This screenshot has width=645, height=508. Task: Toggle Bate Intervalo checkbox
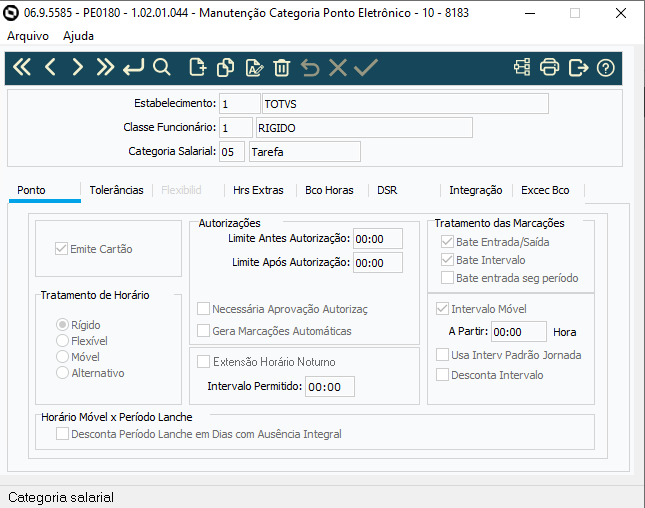click(x=447, y=260)
